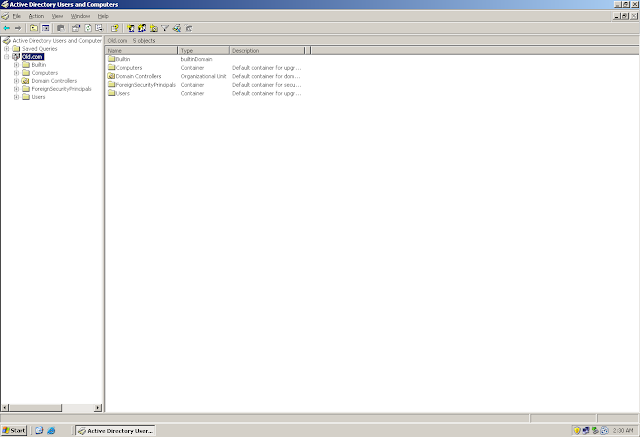The height and width of the screenshot is (437, 640).
Task: Expand the Computers tree node
Action: 16,73
